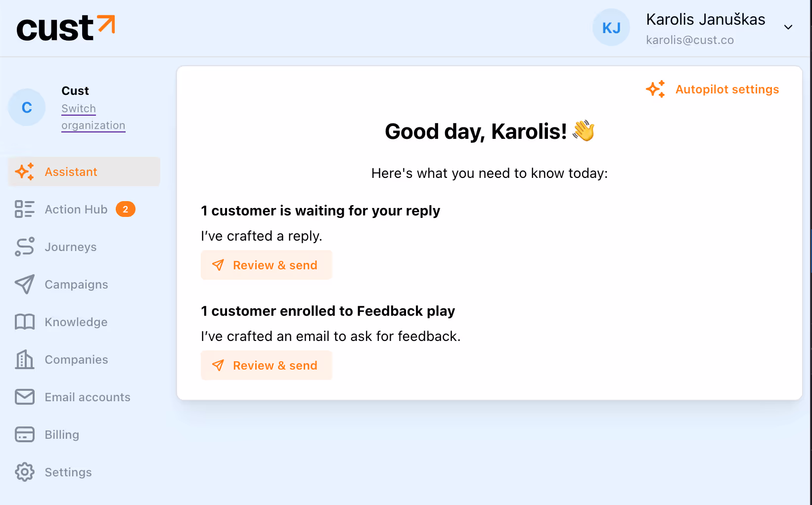The width and height of the screenshot is (812, 505).
Task: Review and send the crafted customer reply
Action: click(267, 265)
